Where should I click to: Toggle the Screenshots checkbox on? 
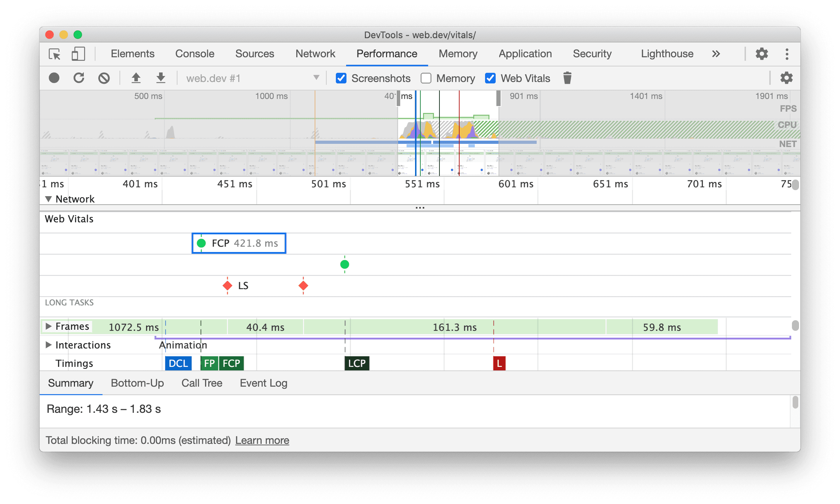[x=340, y=78]
